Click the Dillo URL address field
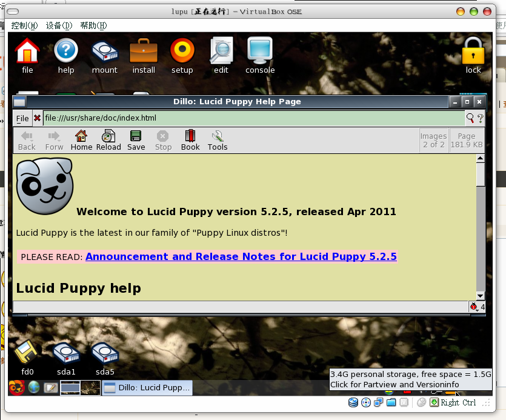 tap(254, 118)
